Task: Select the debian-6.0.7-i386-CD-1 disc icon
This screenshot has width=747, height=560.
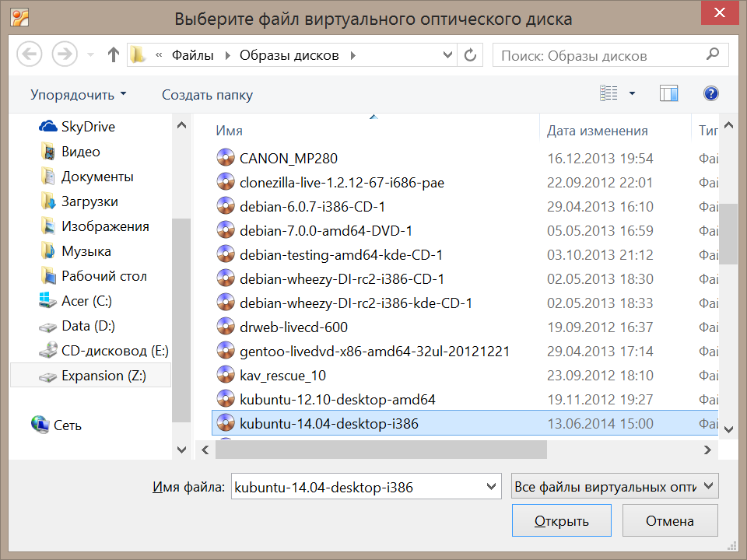Action: tap(226, 206)
